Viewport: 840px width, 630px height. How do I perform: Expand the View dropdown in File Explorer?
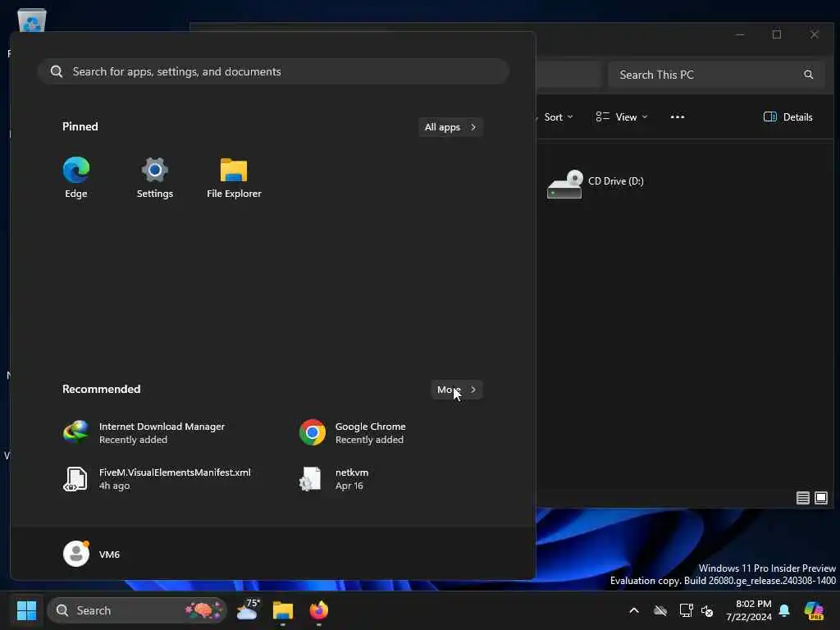point(622,116)
